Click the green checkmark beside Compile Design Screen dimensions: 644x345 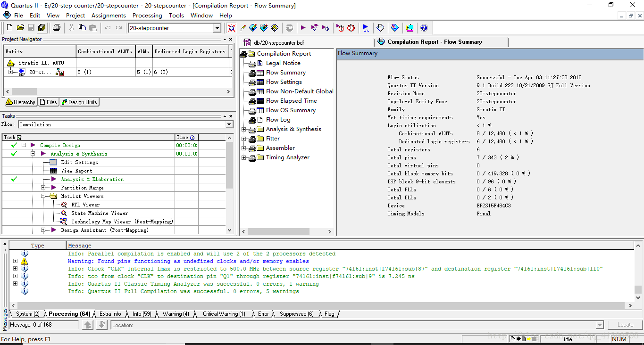[14, 145]
